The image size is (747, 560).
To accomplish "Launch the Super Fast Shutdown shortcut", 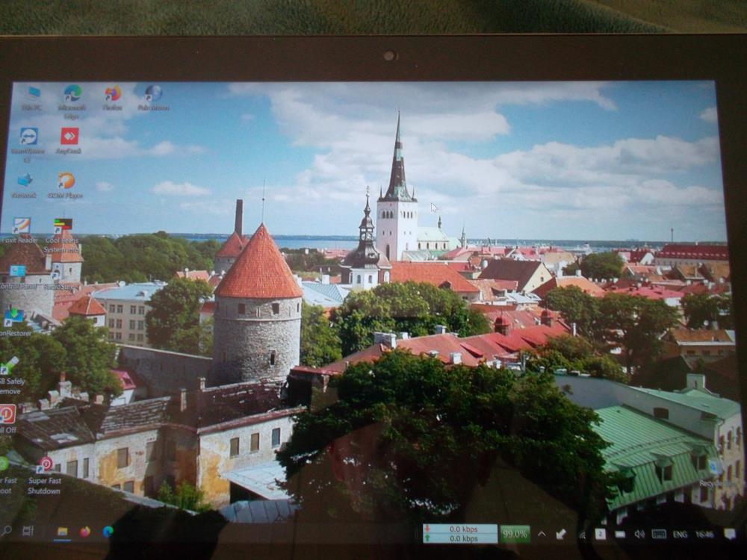I will coord(44,476).
